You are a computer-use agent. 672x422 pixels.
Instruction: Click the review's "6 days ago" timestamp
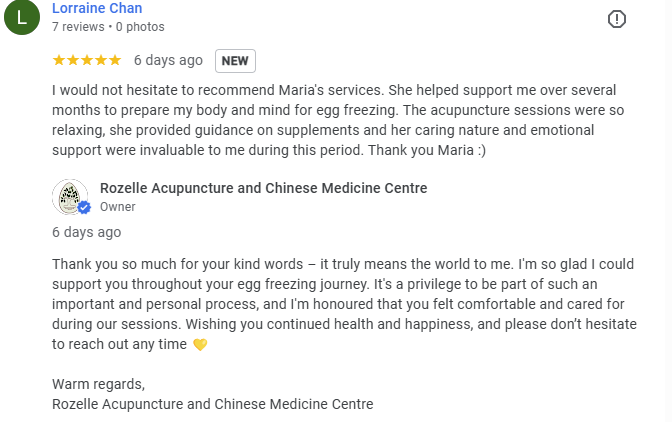click(168, 61)
